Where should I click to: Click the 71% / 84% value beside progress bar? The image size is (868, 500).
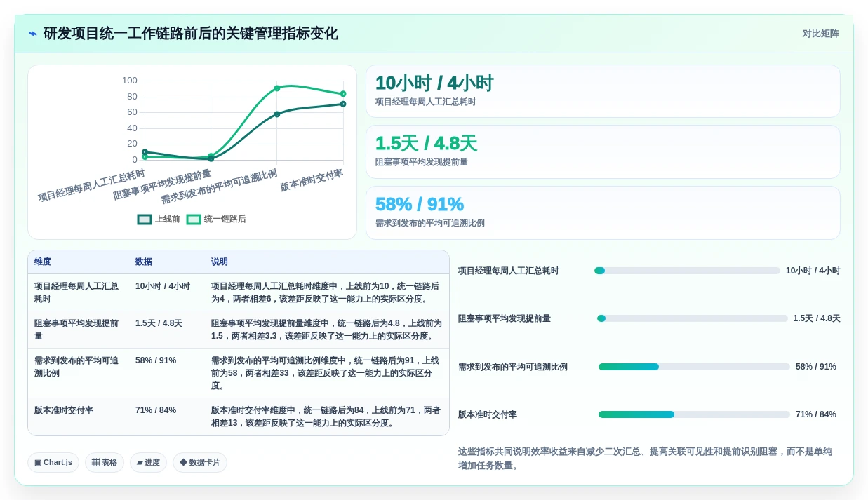(816, 414)
